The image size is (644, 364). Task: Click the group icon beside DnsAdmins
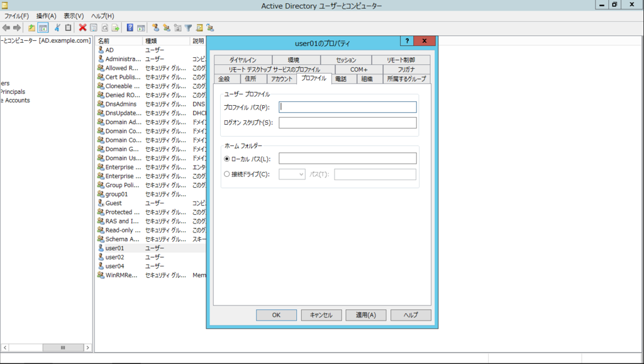(x=101, y=104)
